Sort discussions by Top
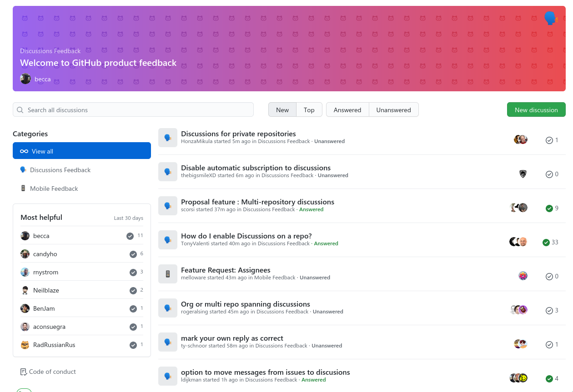Screen dimensions: 573x392 pos(309,110)
